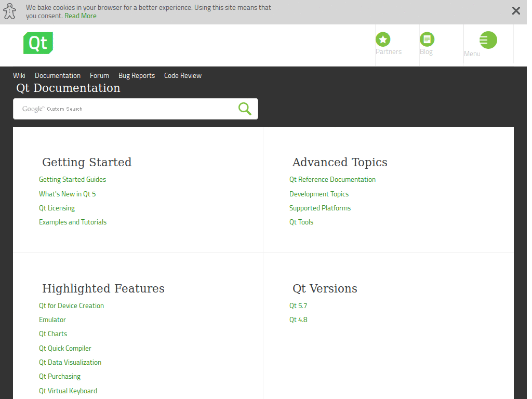This screenshot has height=399, width=532.
Task: Open the Blog via the blog icon
Action: point(427,39)
